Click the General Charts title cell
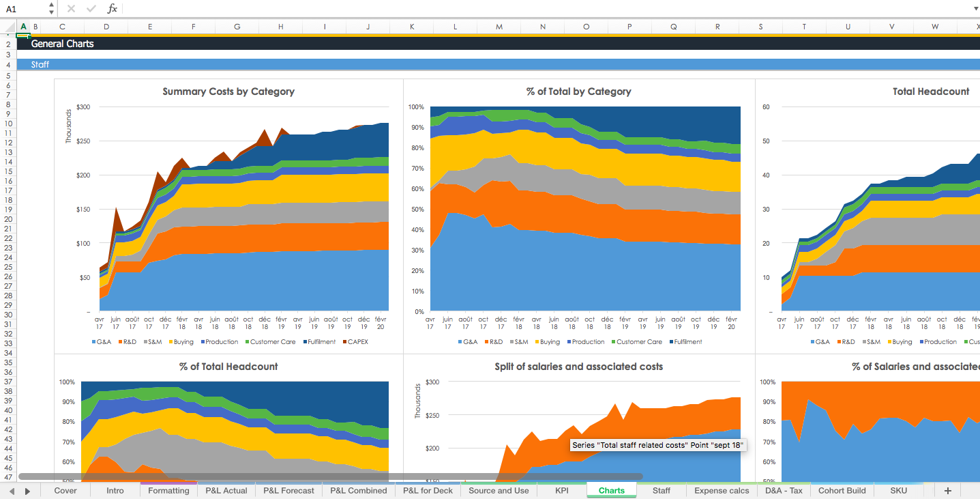Viewport: 980px width, 499px height. click(63, 44)
